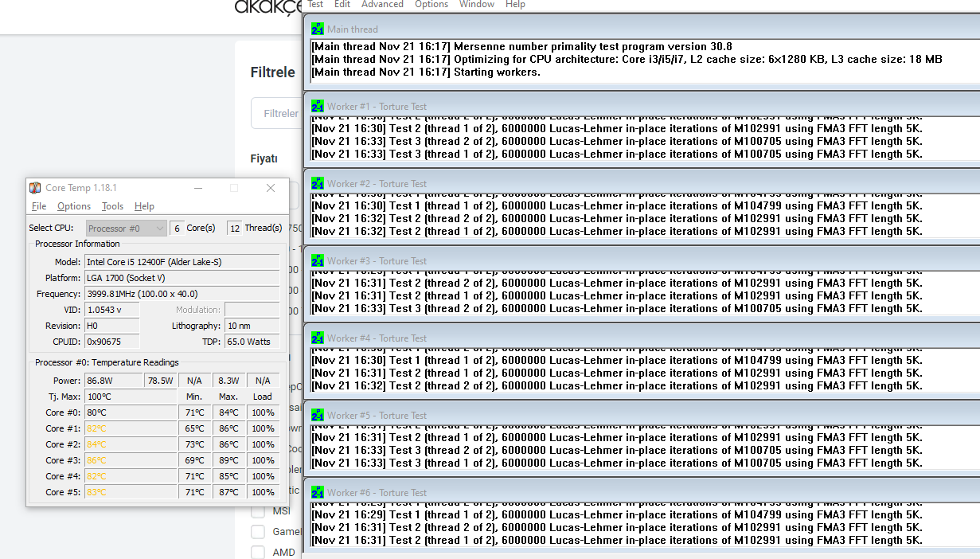This screenshot has height=559, width=980.
Task: Open the Advanced menu in Prime95
Action: pos(382,4)
